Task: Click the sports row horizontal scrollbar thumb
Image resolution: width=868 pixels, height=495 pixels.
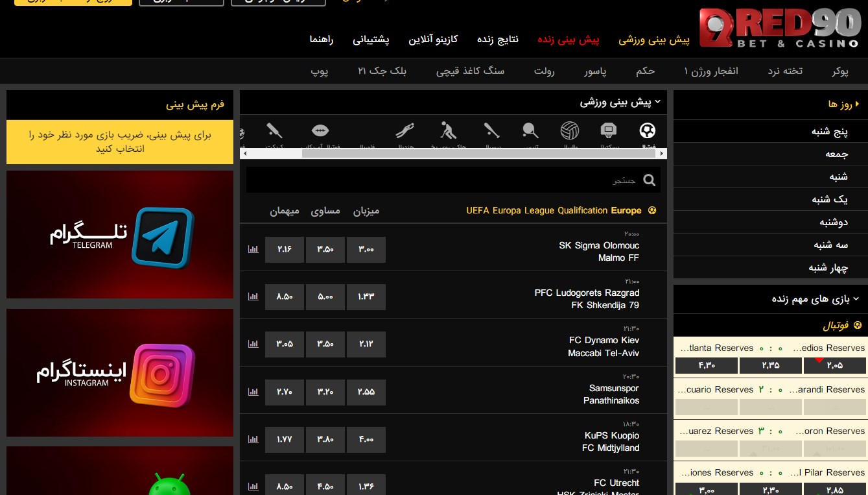Action: point(479,154)
